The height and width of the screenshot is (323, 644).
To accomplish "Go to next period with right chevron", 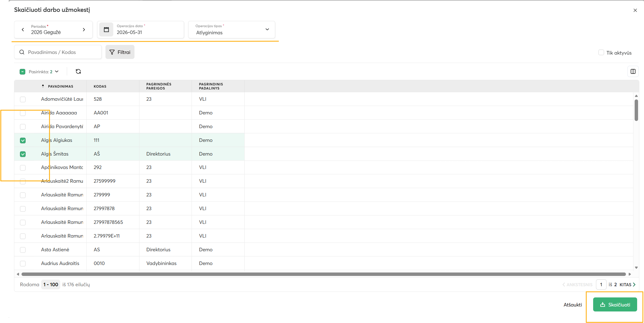I will 84,30.
